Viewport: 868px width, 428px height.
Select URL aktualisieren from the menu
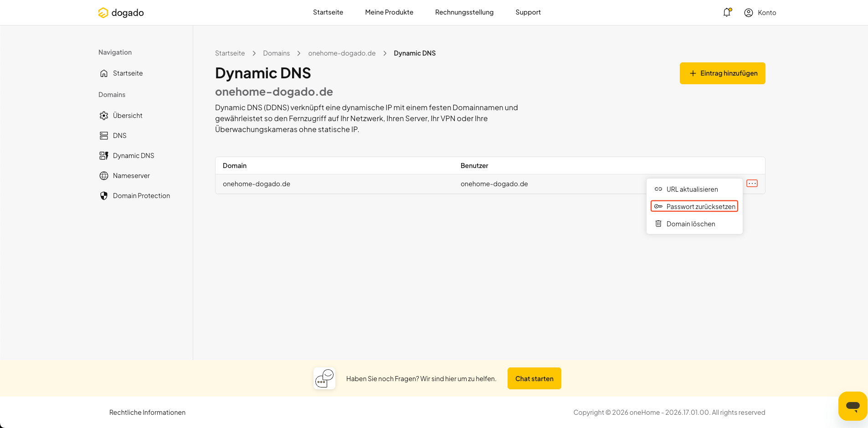(694, 189)
